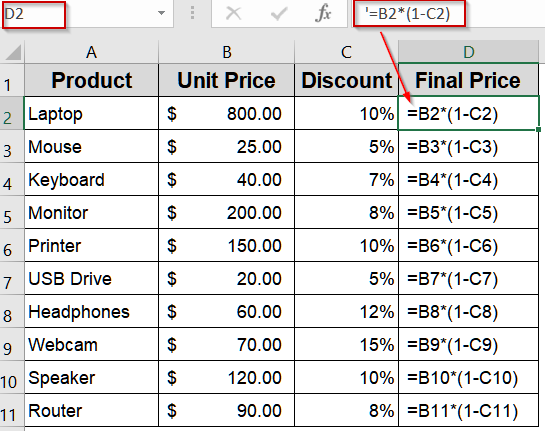Select row 4 header
This screenshot has width=545, height=431.
point(12,179)
